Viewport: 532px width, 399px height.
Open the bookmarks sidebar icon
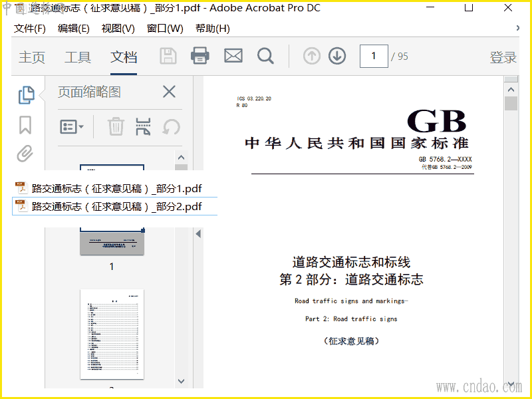[x=25, y=125]
